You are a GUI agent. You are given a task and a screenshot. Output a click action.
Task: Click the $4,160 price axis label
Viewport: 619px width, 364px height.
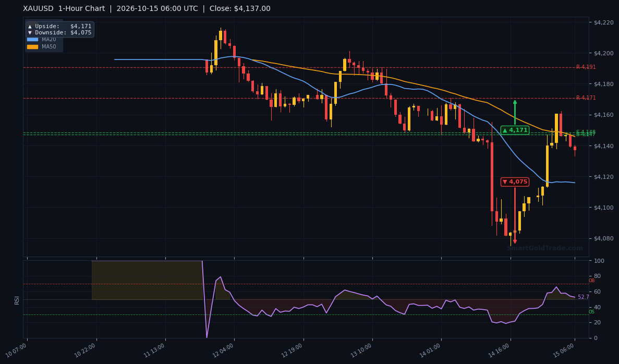(603, 115)
